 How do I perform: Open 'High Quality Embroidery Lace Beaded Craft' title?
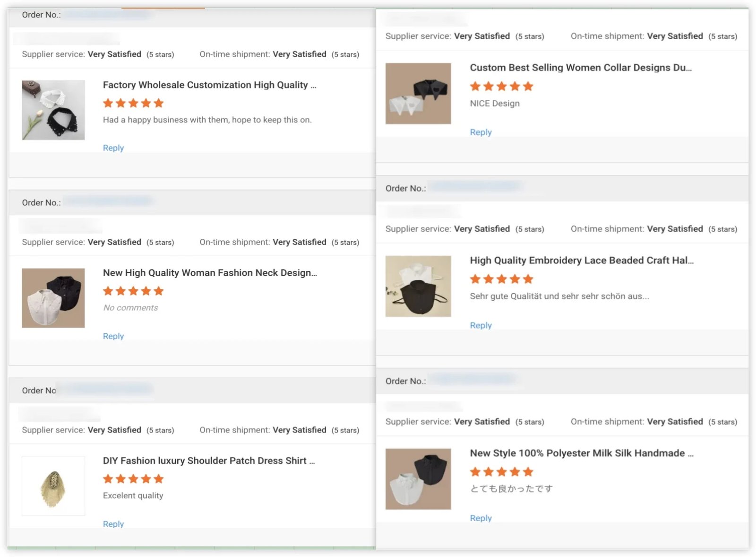click(x=582, y=261)
